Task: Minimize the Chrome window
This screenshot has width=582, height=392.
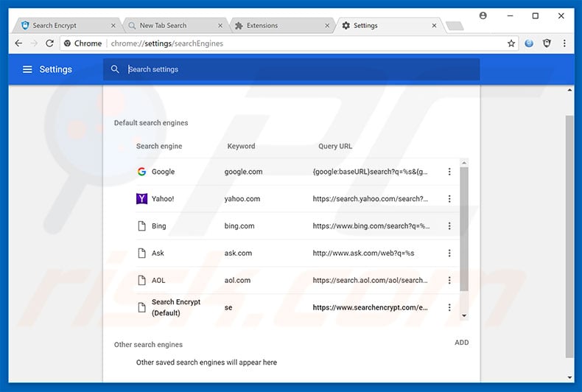Action: [x=510, y=15]
